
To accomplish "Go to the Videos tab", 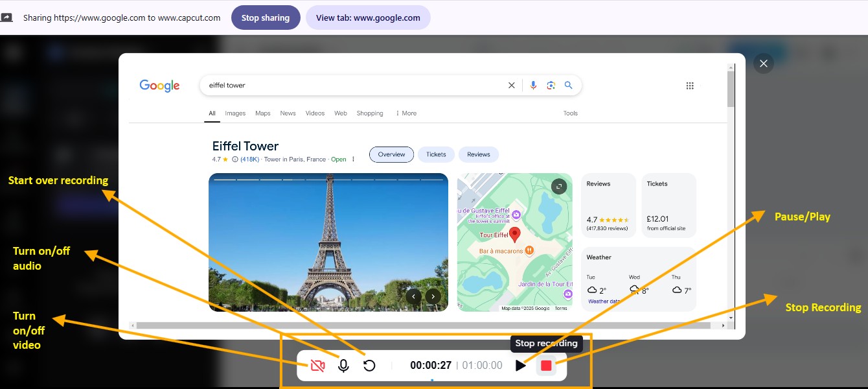I will point(315,113).
